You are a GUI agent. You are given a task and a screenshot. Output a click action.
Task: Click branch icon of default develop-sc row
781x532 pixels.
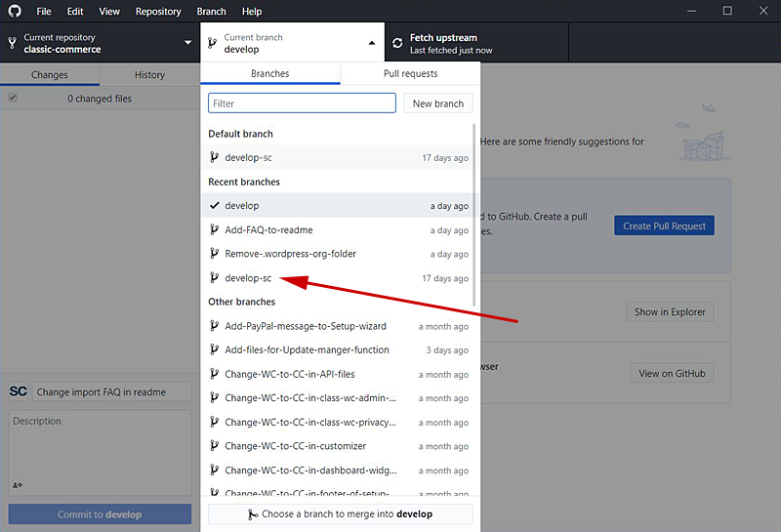click(214, 157)
